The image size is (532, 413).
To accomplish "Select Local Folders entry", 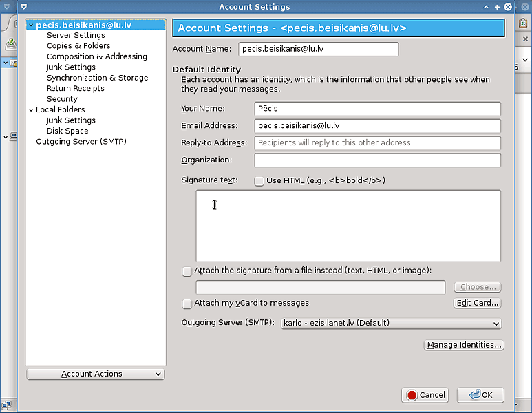I will pos(61,109).
